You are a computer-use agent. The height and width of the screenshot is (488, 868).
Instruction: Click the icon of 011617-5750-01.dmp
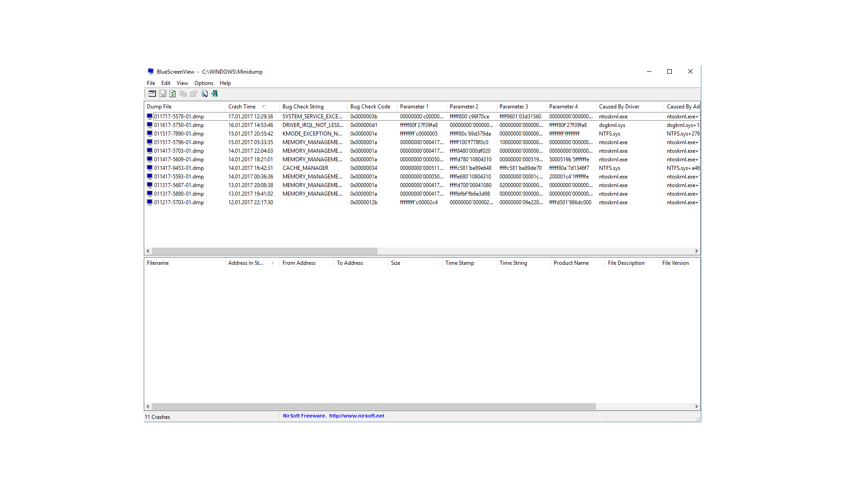pos(150,125)
